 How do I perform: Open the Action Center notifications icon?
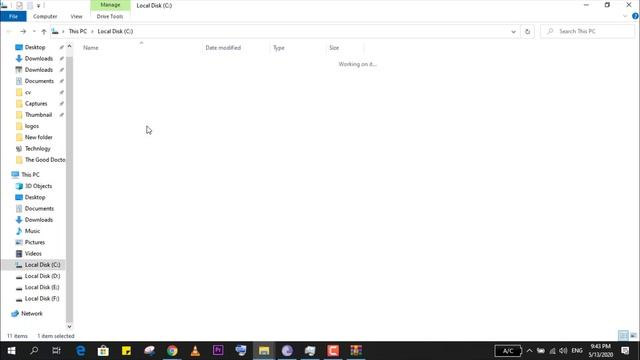coord(625,351)
